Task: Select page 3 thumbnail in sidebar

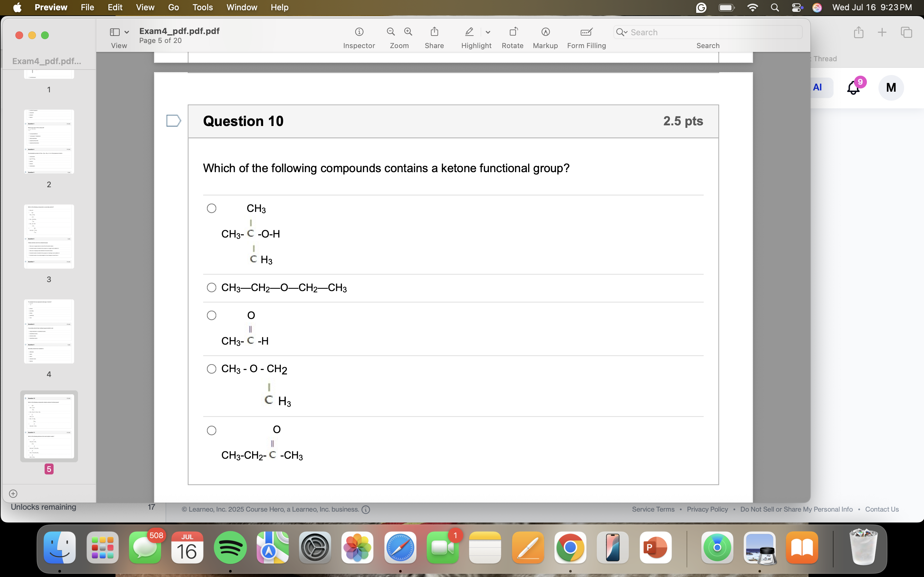Action: [x=48, y=236]
